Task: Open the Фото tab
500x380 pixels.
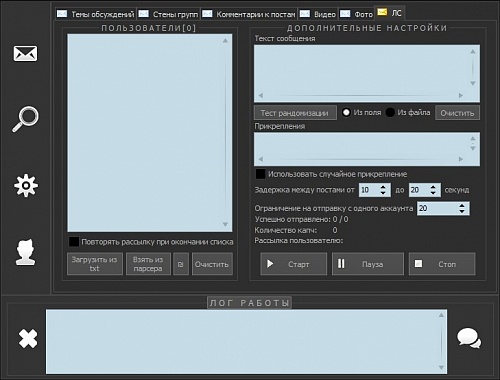Action: click(356, 14)
